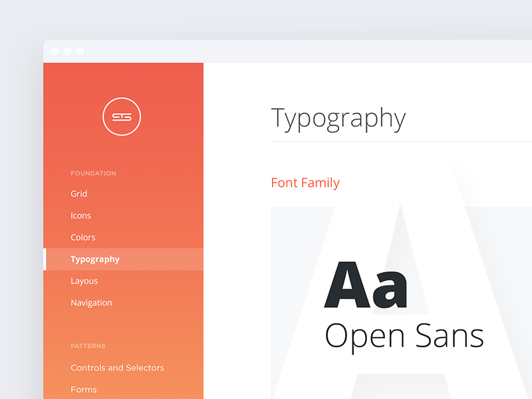The image size is (532, 399).
Task: Navigate to the Navigation section
Action: point(91,303)
